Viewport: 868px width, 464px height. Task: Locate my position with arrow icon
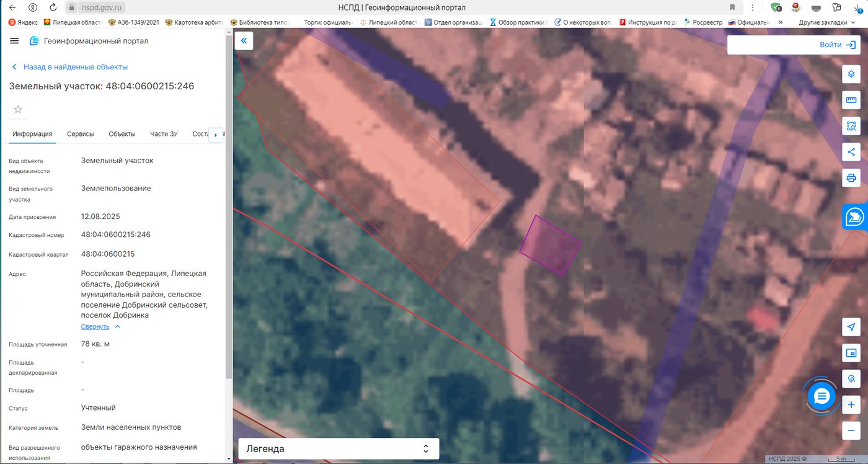(x=851, y=327)
